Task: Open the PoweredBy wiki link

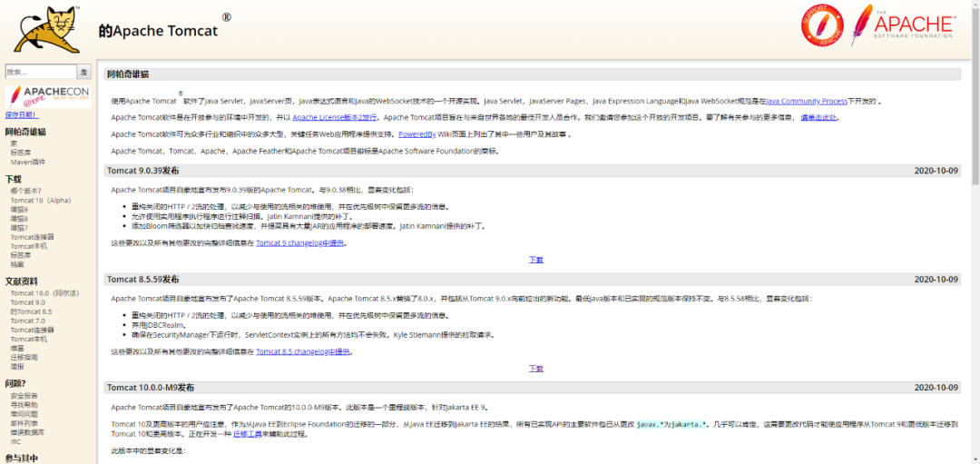Action: [416, 134]
